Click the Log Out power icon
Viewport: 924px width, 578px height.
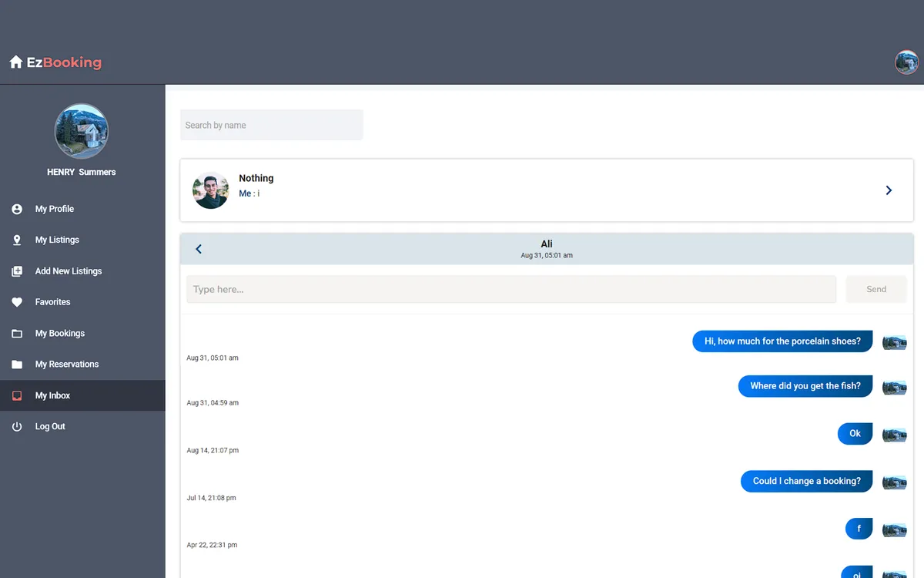click(17, 426)
